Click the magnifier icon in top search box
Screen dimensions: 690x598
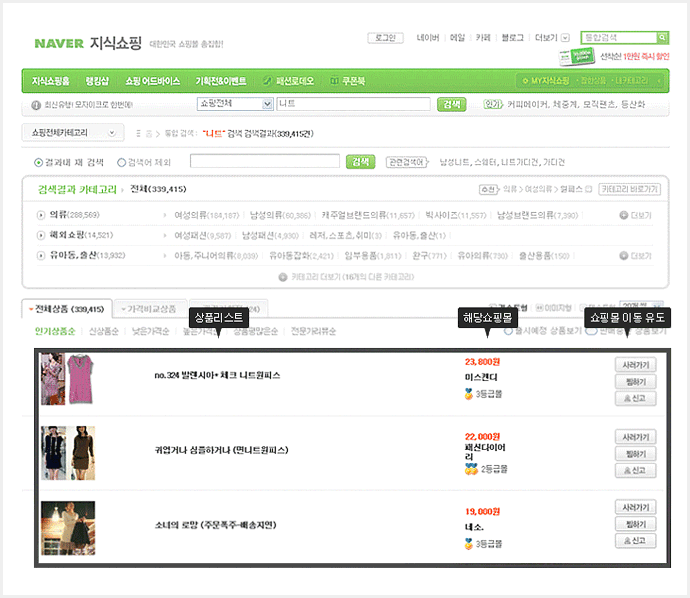tap(663, 37)
